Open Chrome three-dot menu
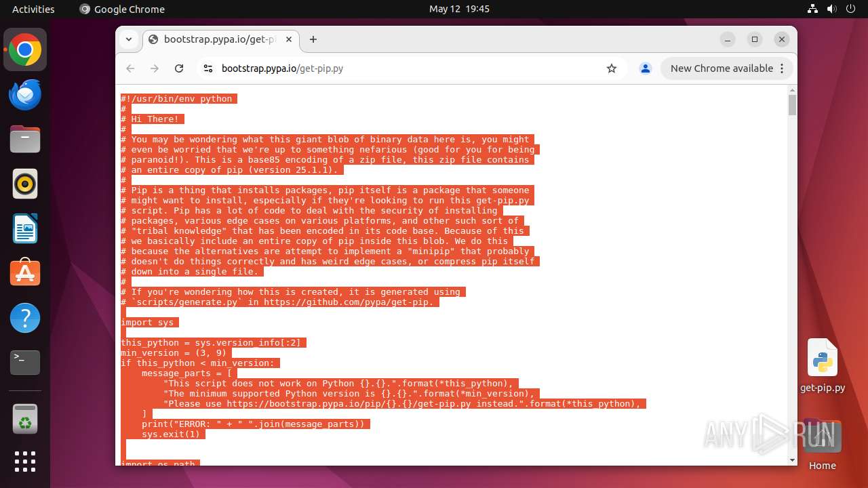This screenshot has width=868, height=488. click(x=782, y=68)
